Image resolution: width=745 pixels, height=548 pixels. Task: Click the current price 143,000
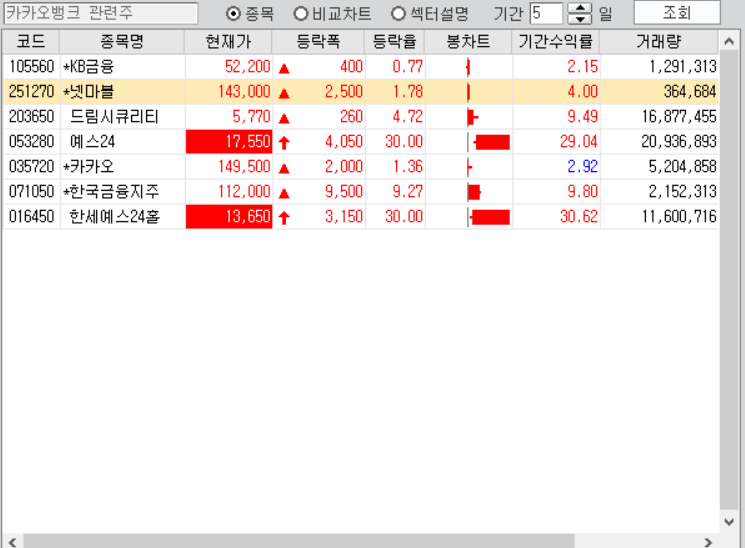(x=244, y=91)
